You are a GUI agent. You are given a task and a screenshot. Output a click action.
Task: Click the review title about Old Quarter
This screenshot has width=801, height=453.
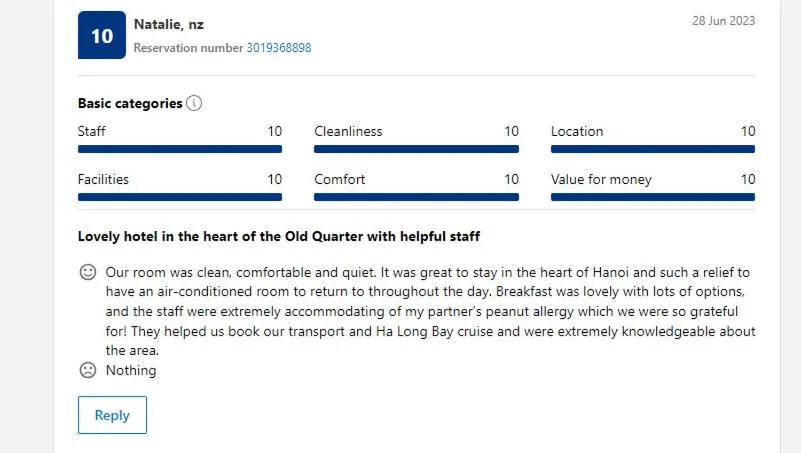279,237
